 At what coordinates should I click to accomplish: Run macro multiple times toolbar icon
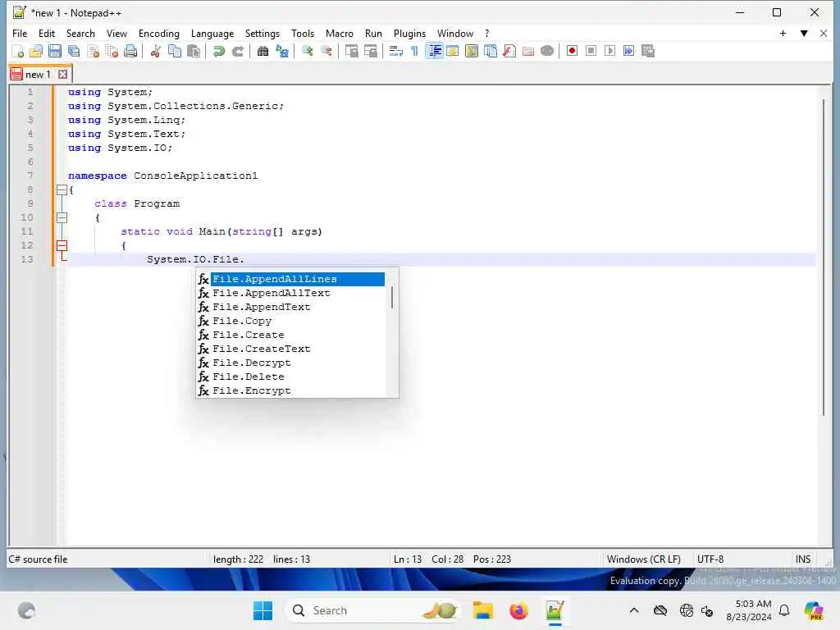(x=629, y=51)
